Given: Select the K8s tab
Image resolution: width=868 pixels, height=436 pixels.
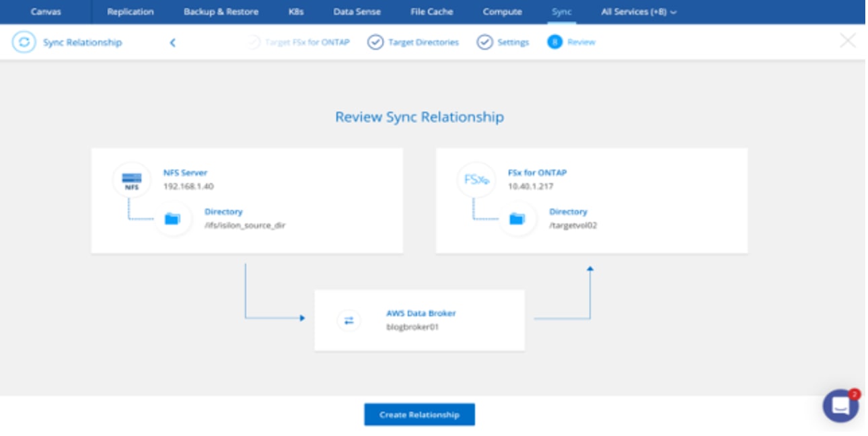Looking at the screenshot, I should click(x=295, y=12).
